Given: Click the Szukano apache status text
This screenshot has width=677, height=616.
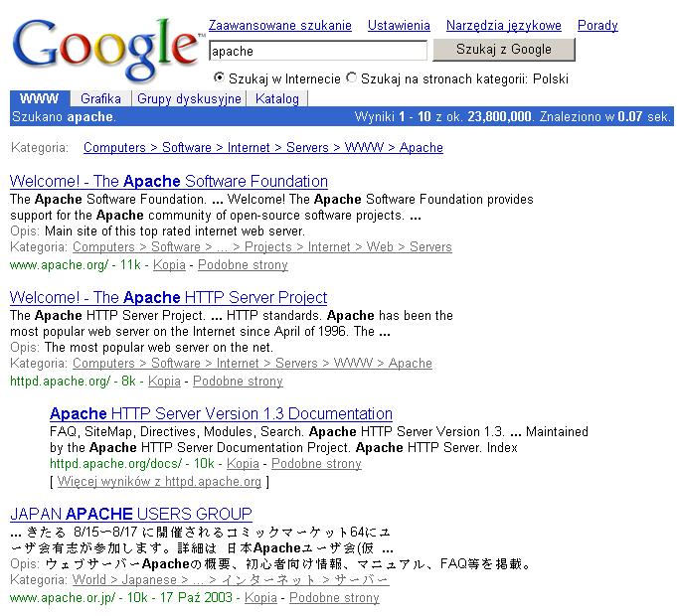Looking at the screenshot, I should tap(64, 116).
